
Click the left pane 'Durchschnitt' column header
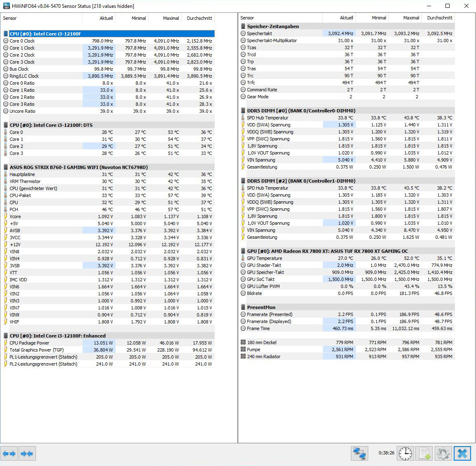point(199,18)
